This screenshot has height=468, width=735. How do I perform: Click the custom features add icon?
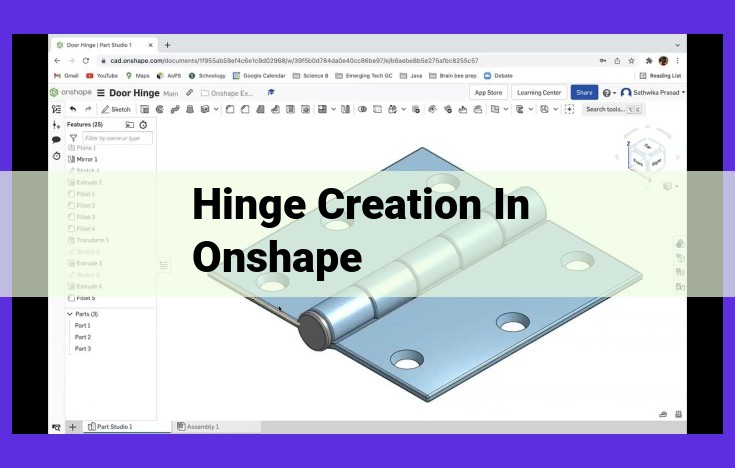pos(569,109)
